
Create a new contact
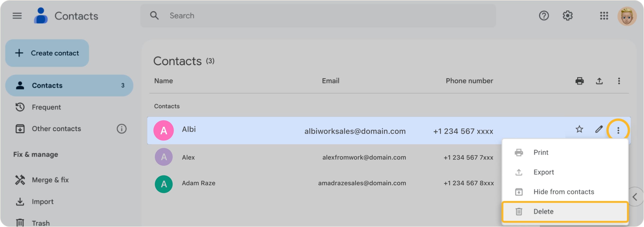(47, 53)
